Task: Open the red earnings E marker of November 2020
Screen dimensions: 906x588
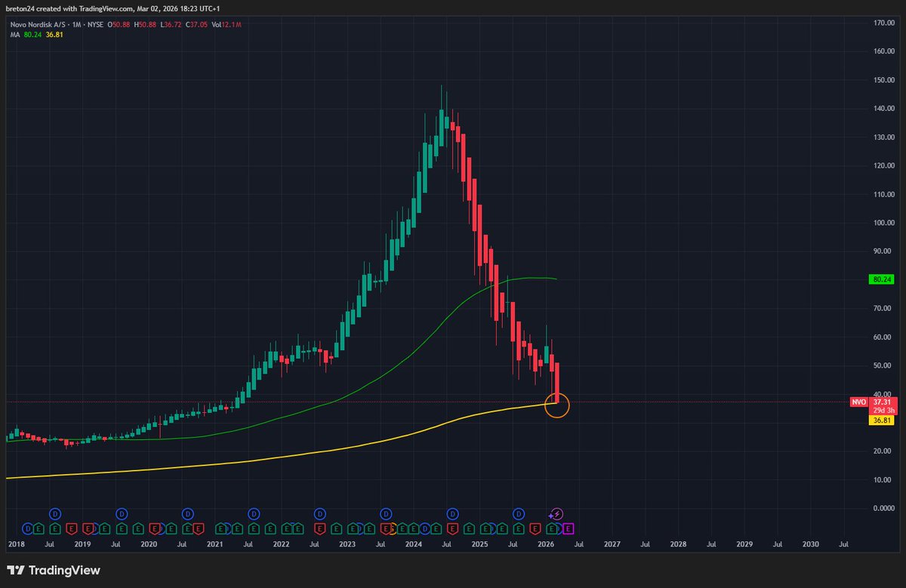Action: click(199, 528)
